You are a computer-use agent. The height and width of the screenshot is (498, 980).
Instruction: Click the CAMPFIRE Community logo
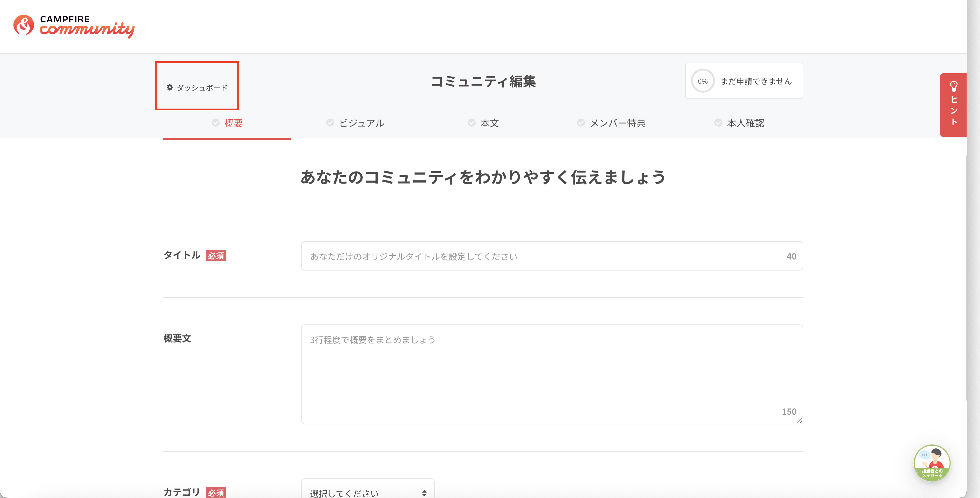point(74,27)
